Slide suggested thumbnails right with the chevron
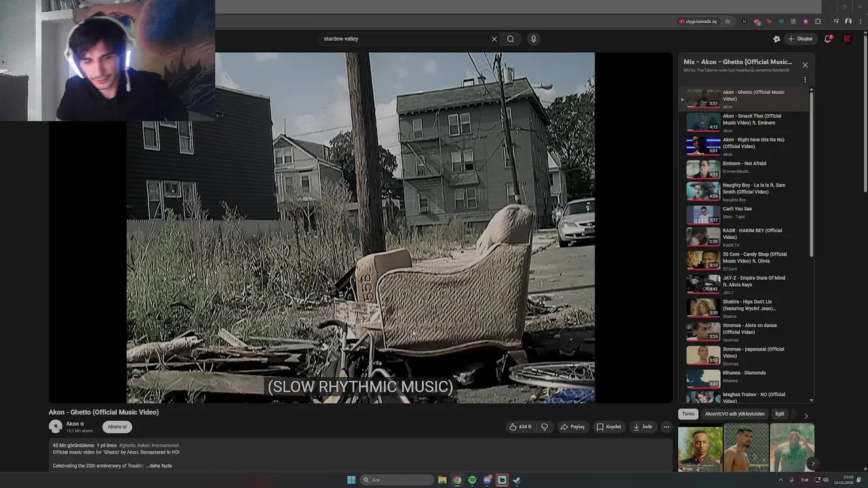Viewport: 868px width, 488px height. 812,464
